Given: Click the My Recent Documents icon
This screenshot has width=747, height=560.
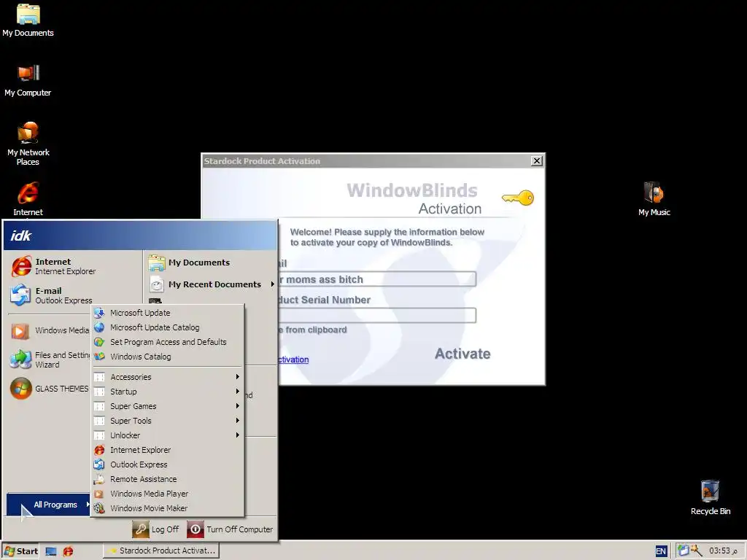Looking at the screenshot, I should tap(156, 284).
